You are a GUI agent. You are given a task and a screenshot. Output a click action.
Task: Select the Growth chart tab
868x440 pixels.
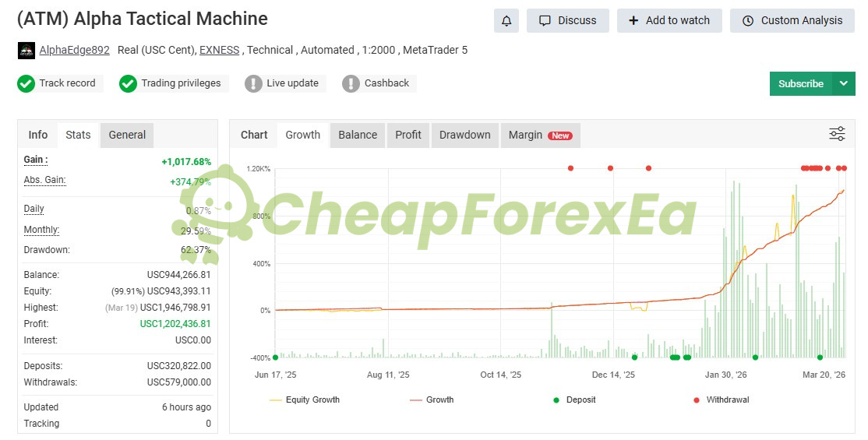coord(303,135)
